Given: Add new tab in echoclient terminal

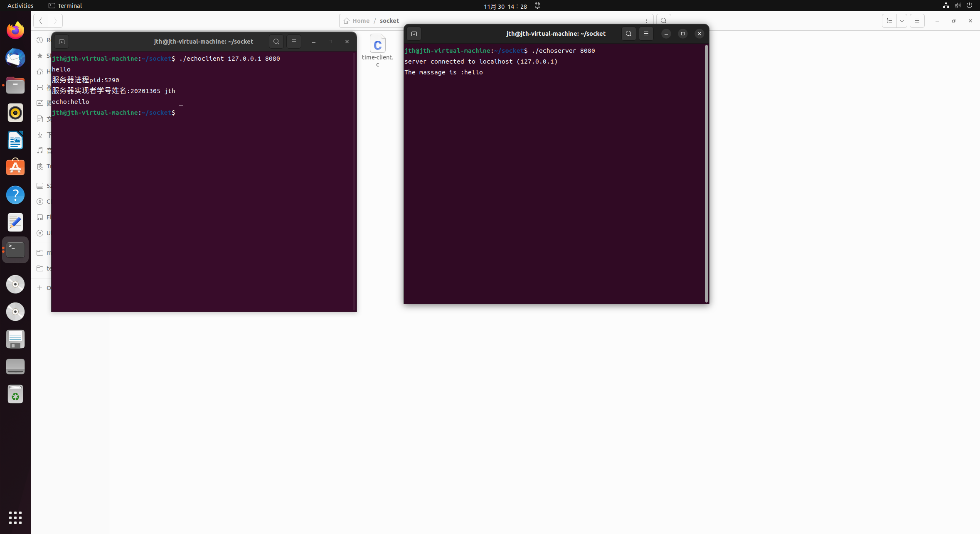Looking at the screenshot, I should tap(62, 42).
